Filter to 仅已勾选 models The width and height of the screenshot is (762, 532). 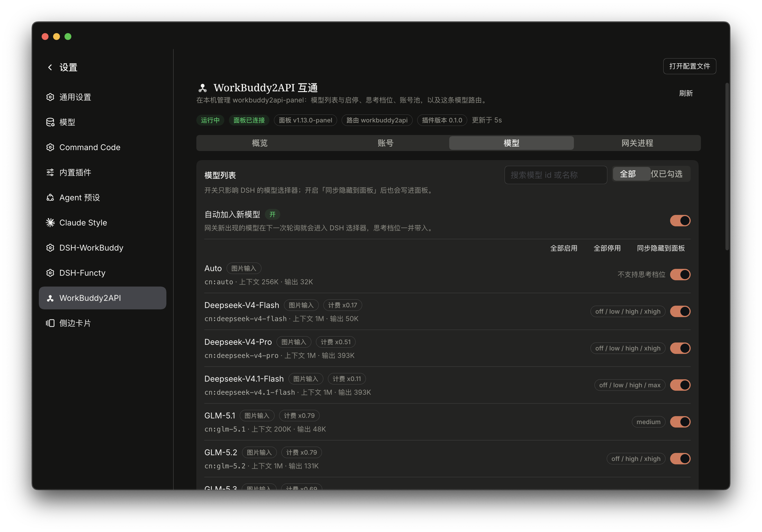(x=666, y=174)
